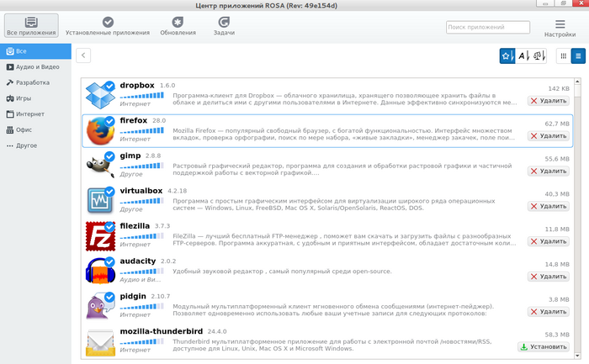Click the virtualbox name label
Image resolution: width=589 pixels, height=364 pixels.
(141, 191)
